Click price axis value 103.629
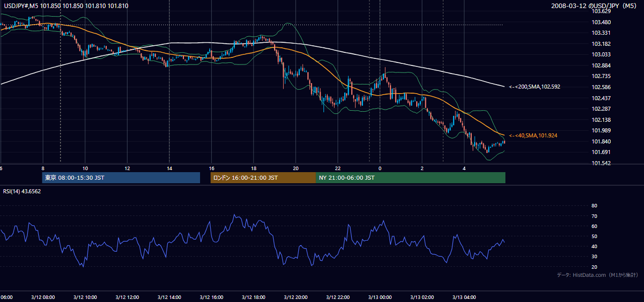The width and height of the screenshot is (644, 302). (601, 11)
